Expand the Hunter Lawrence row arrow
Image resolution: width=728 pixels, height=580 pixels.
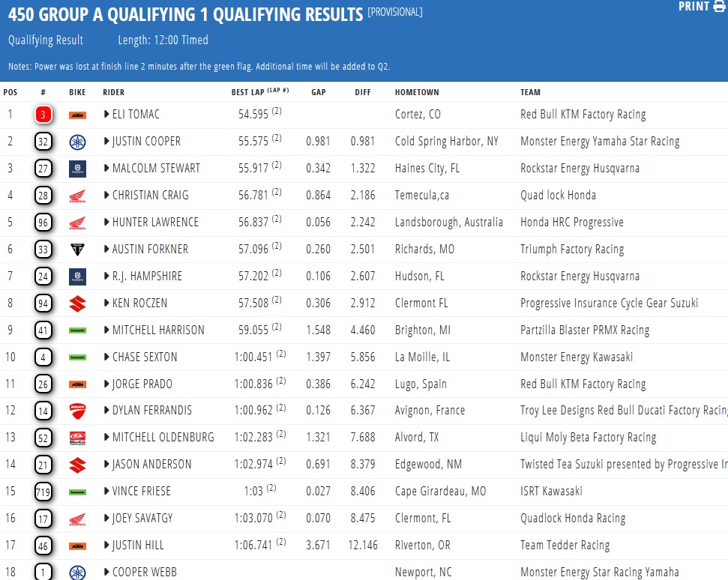106,223
